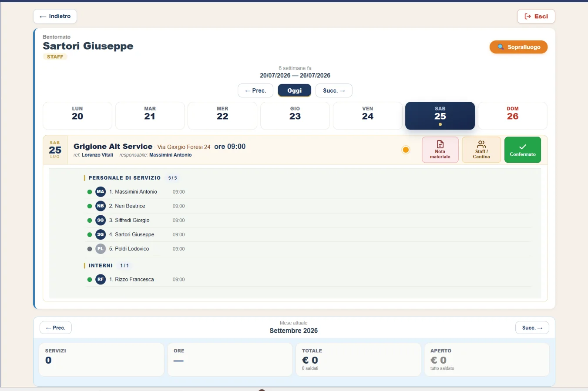Click the orange status dot for Grigione Alt Service
Screen dimensions: 588x391
(x=406, y=150)
